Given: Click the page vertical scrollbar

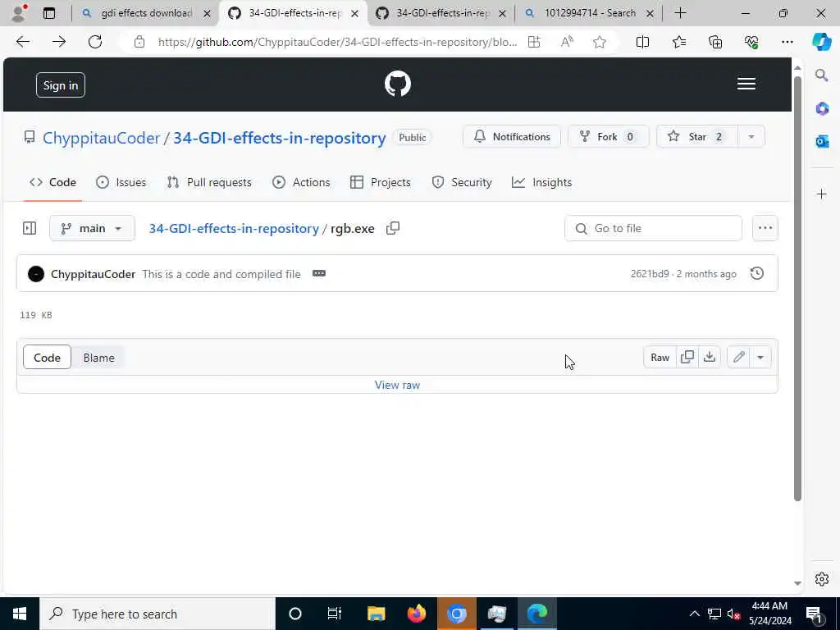Looking at the screenshot, I should coord(797,290).
